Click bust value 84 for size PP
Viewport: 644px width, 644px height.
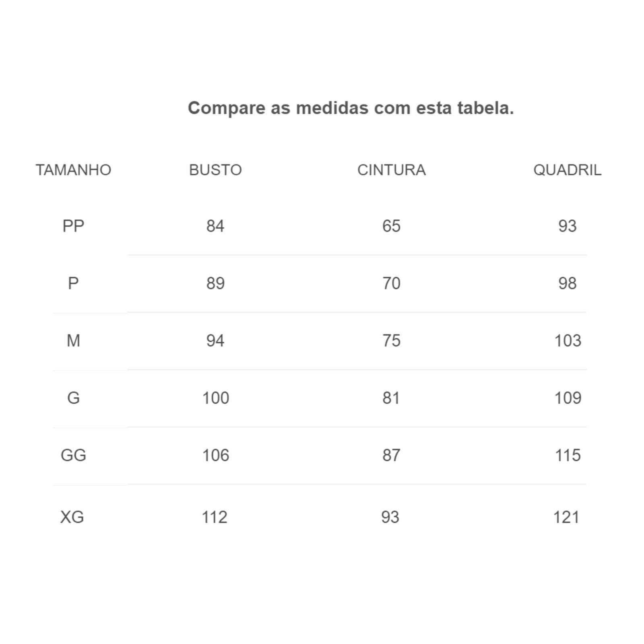pos(215,226)
